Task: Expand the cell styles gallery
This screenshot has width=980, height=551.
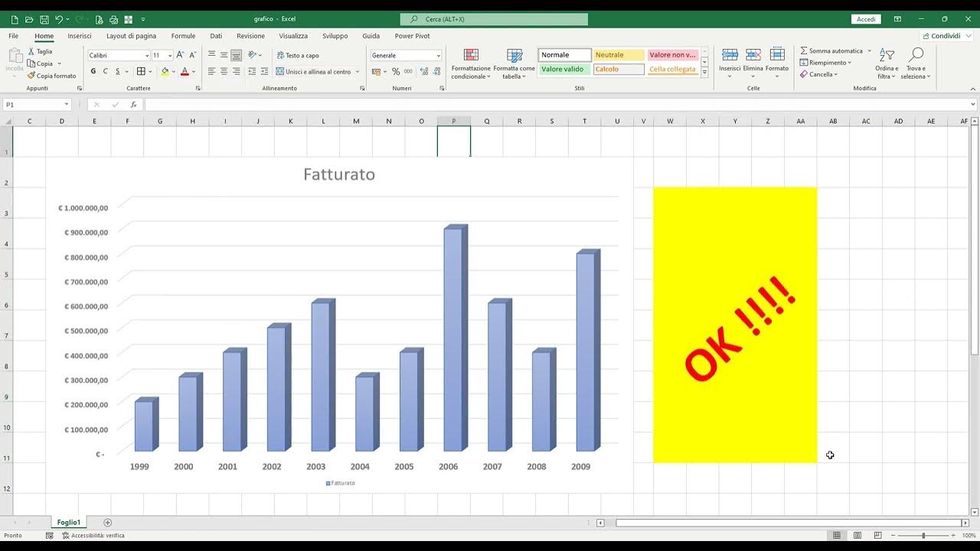Action: click(704, 73)
